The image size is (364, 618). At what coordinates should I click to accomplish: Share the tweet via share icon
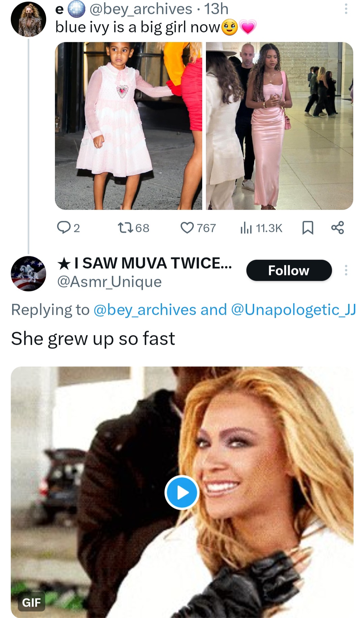coord(337,228)
